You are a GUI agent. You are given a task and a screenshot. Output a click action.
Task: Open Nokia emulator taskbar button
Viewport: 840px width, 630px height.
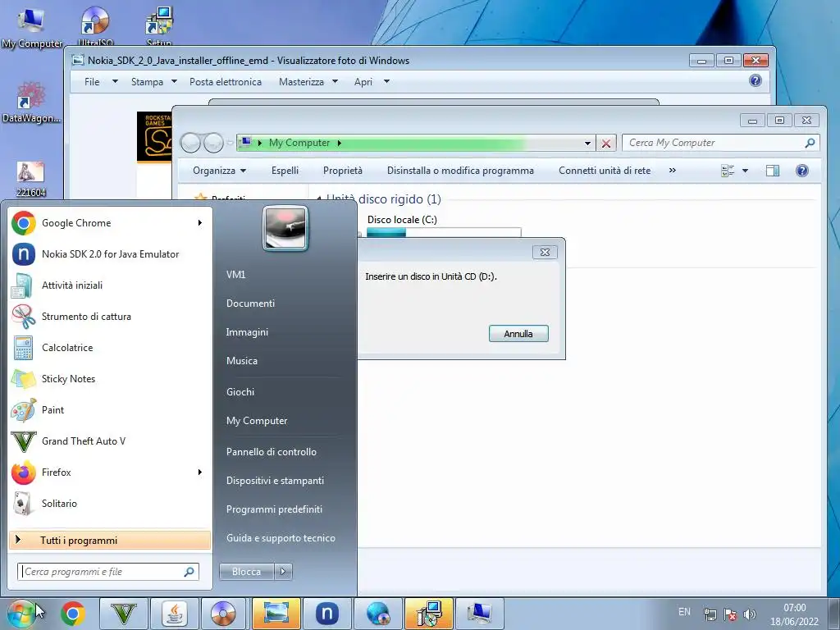(x=326, y=614)
